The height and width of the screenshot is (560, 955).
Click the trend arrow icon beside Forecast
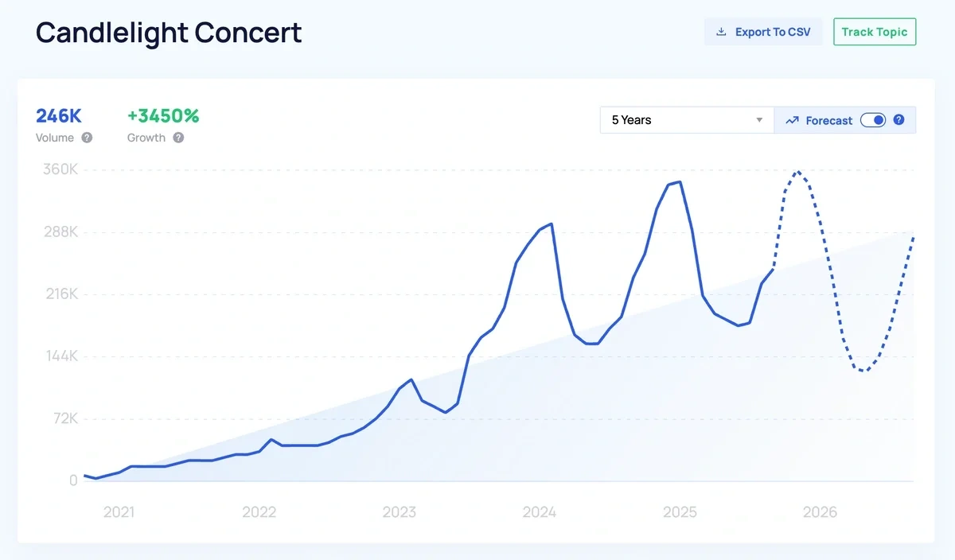pyautogui.click(x=792, y=120)
